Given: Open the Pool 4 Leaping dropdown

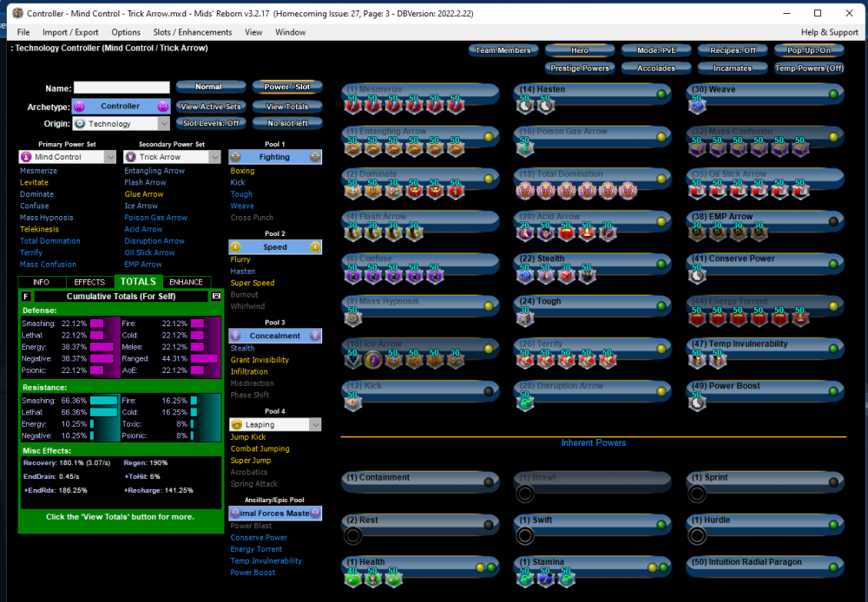Looking at the screenshot, I should (x=274, y=424).
